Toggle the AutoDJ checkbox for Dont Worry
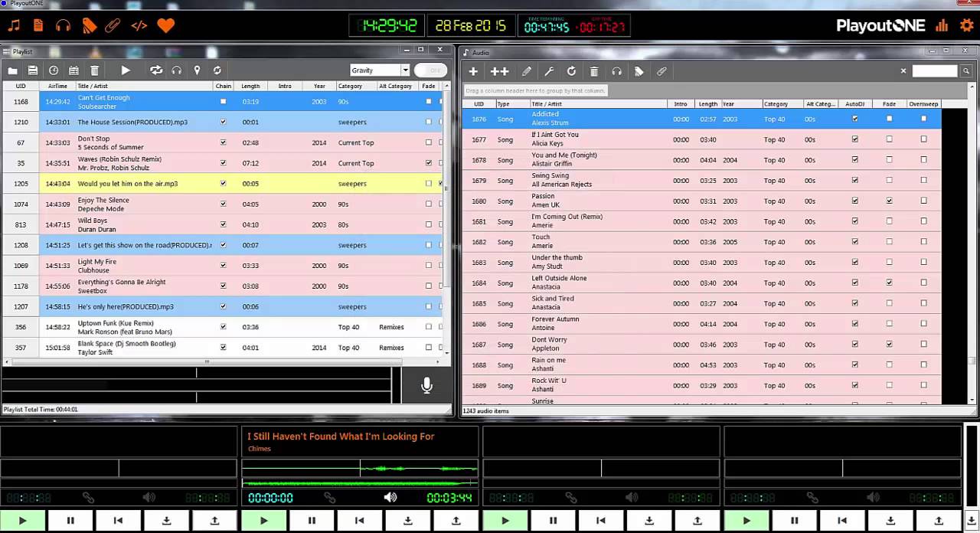The width and height of the screenshot is (980, 533). pos(854,345)
